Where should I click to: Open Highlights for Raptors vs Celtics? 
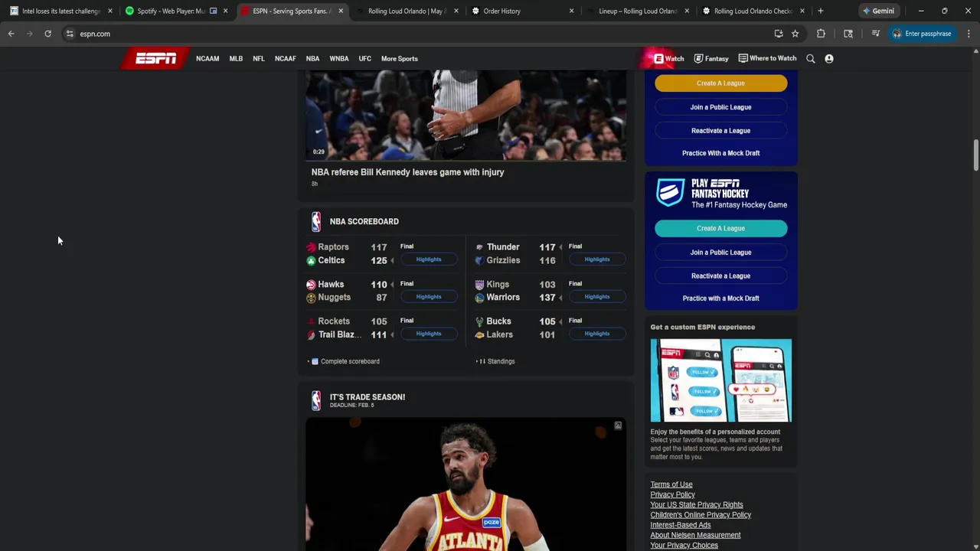429,259
